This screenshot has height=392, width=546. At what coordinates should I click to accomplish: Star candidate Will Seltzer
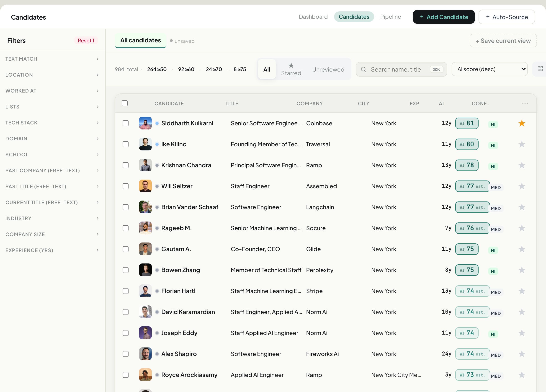tap(521, 186)
